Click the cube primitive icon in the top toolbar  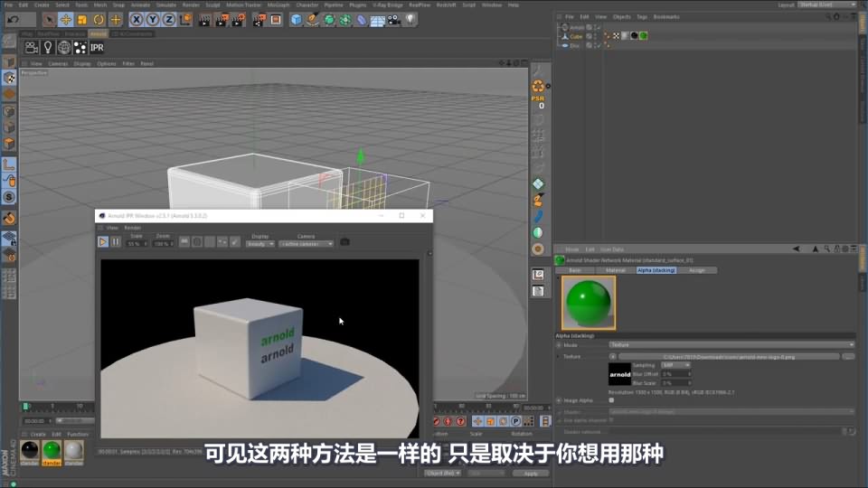[x=297, y=19]
